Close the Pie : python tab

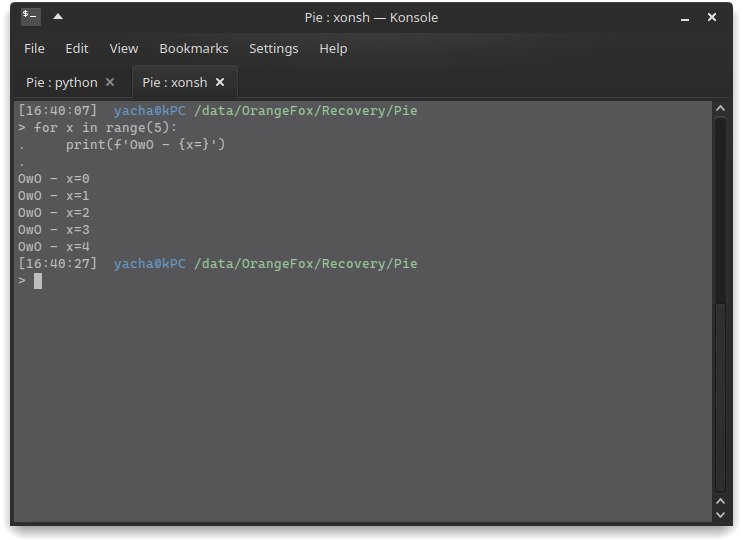coord(110,82)
